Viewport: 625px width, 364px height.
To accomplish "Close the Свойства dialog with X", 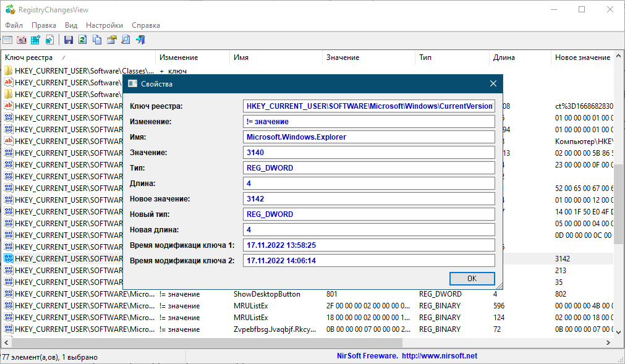I will pyautogui.click(x=493, y=83).
